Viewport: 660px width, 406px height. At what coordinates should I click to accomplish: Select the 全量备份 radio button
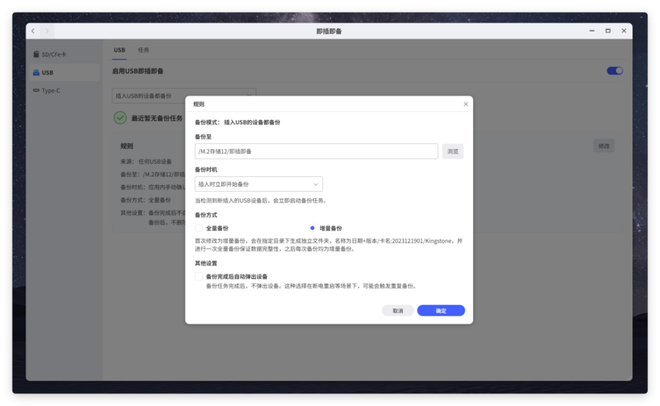(199, 228)
